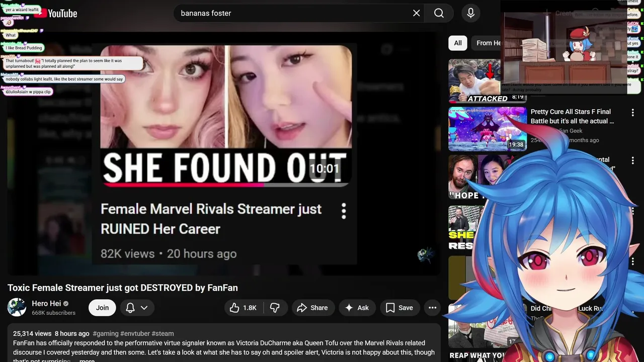Click the 'nobody collabs light leafit' chat message

click(x=64, y=79)
